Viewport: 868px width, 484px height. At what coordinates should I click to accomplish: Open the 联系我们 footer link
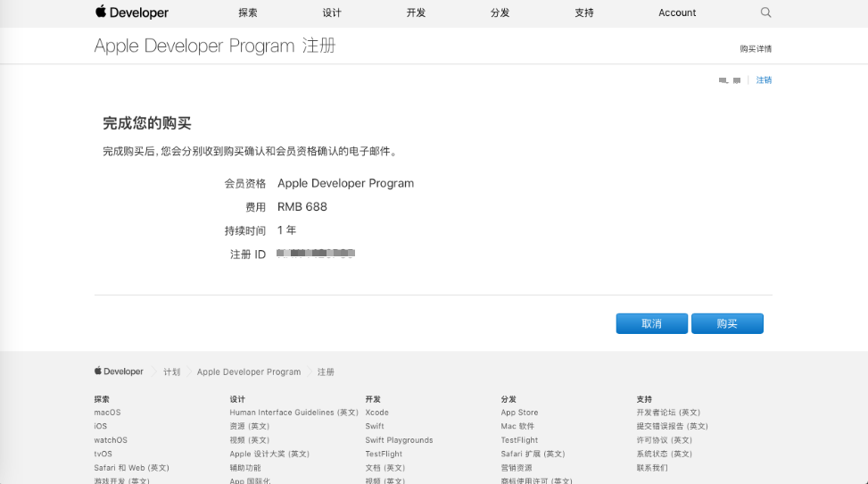[x=652, y=468]
